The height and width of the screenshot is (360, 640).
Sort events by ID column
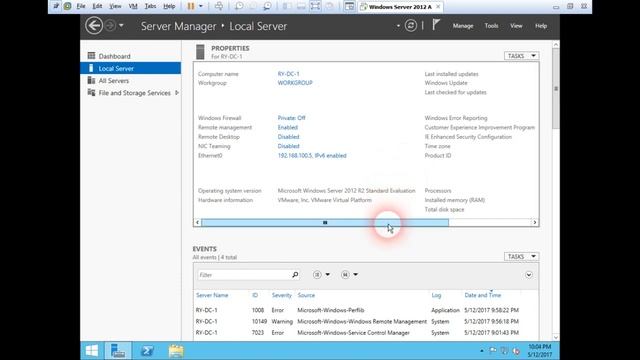[x=255, y=295]
